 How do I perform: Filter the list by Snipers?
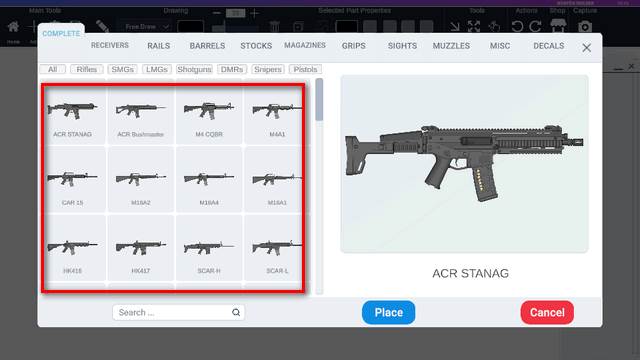tap(268, 69)
